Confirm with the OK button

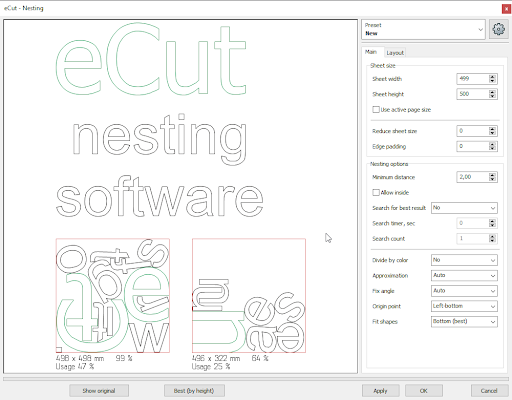coord(424,391)
